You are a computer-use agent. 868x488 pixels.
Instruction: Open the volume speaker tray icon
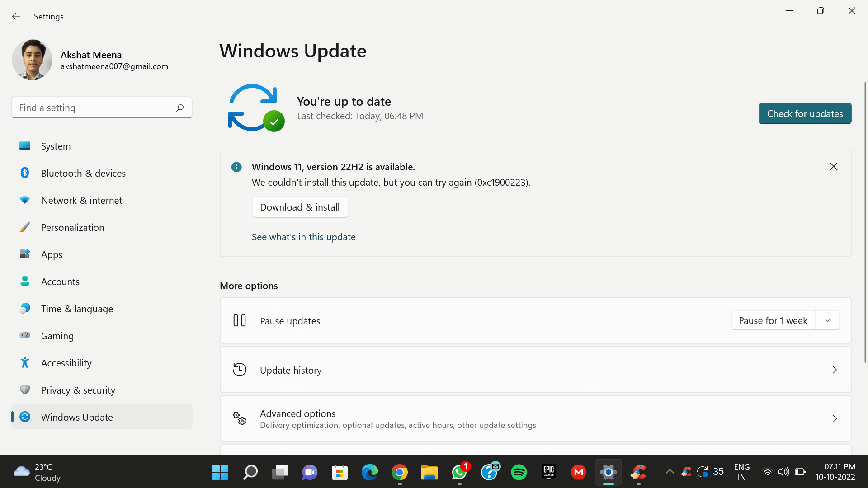[x=783, y=472]
